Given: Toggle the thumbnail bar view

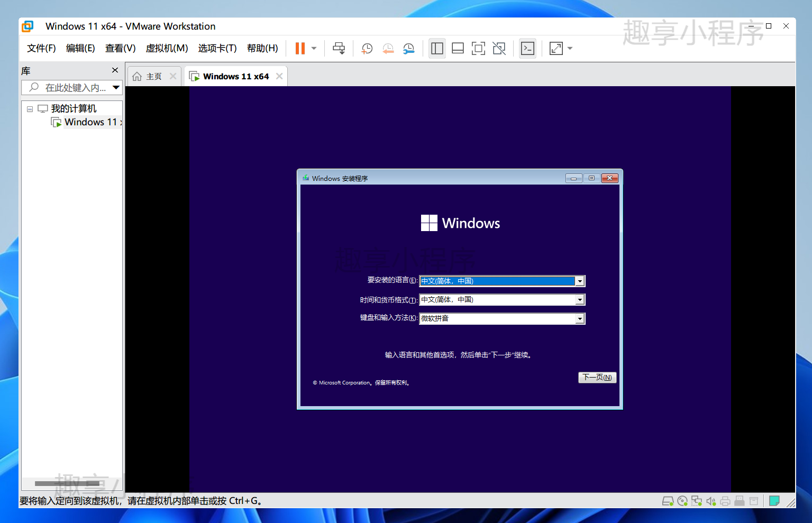Looking at the screenshot, I should [x=458, y=48].
